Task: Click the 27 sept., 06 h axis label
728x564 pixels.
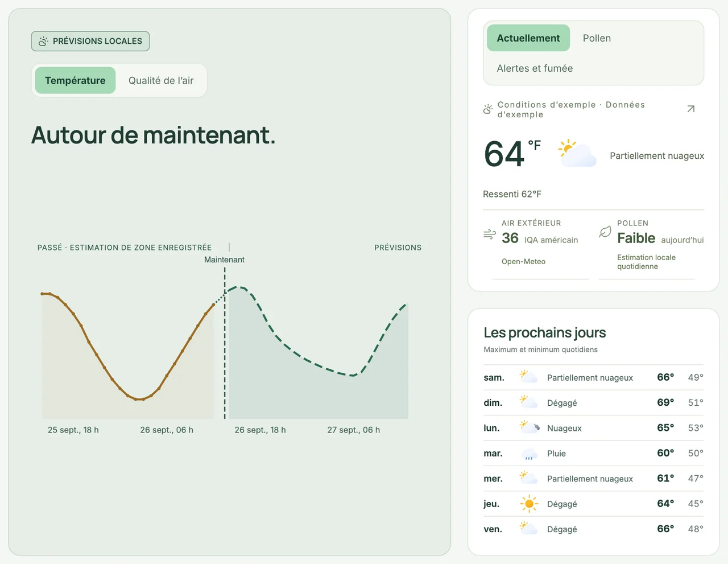Action: [x=353, y=430]
